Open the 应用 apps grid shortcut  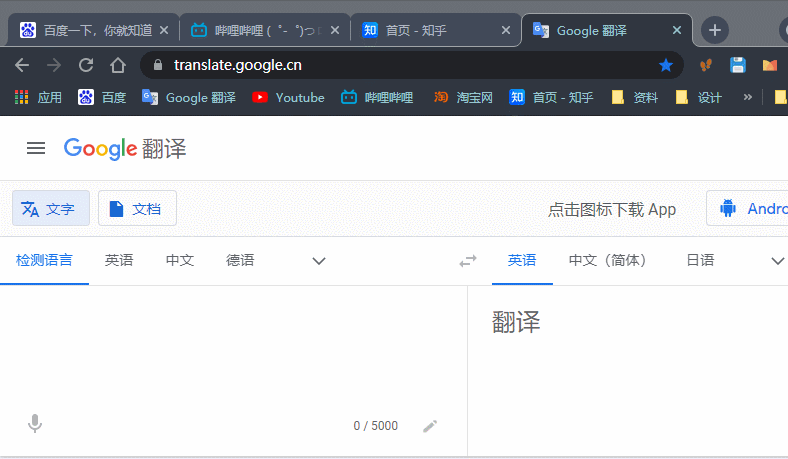click(38, 97)
